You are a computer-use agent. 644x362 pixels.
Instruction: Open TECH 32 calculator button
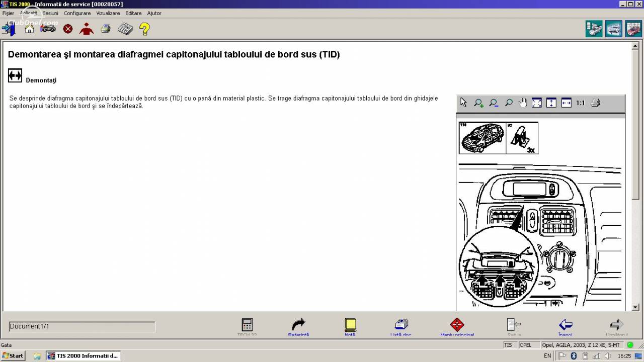247,327
